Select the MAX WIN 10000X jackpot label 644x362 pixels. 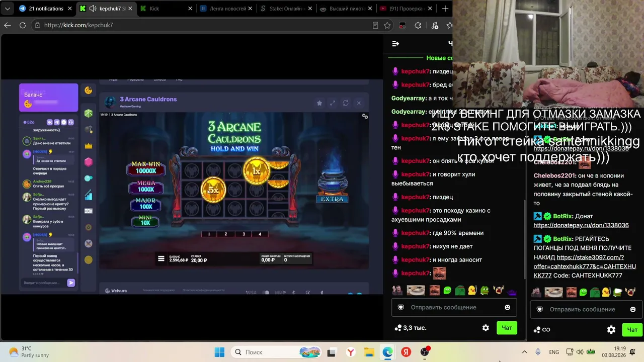[146, 168]
